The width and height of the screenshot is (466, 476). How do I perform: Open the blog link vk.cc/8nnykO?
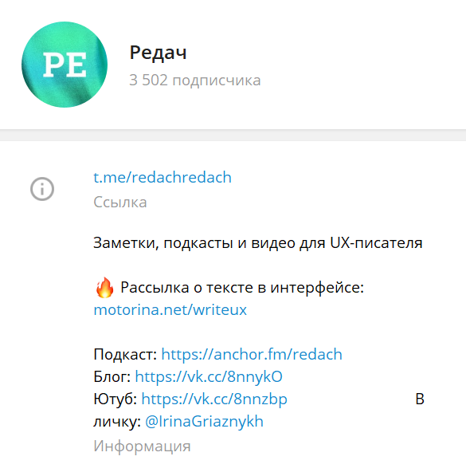click(209, 376)
